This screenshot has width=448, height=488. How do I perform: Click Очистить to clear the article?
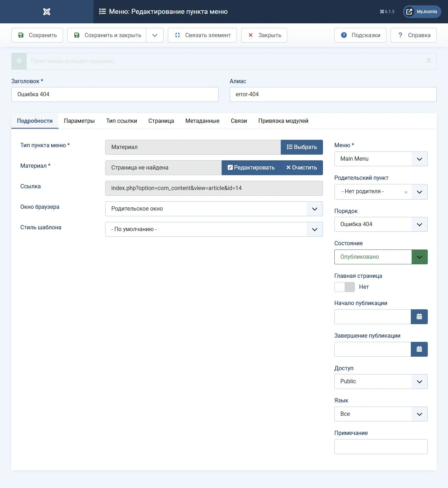click(302, 168)
